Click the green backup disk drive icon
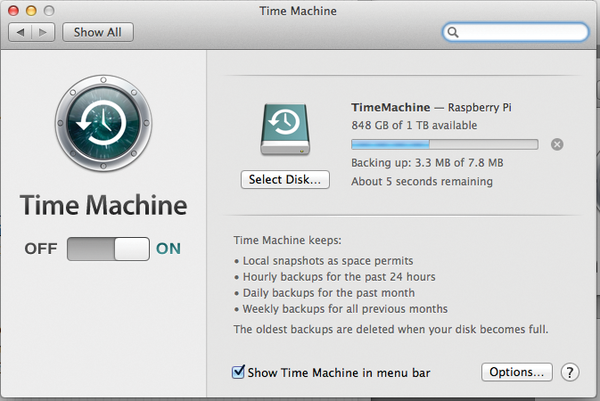The height and width of the screenshot is (401, 600). 285,129
